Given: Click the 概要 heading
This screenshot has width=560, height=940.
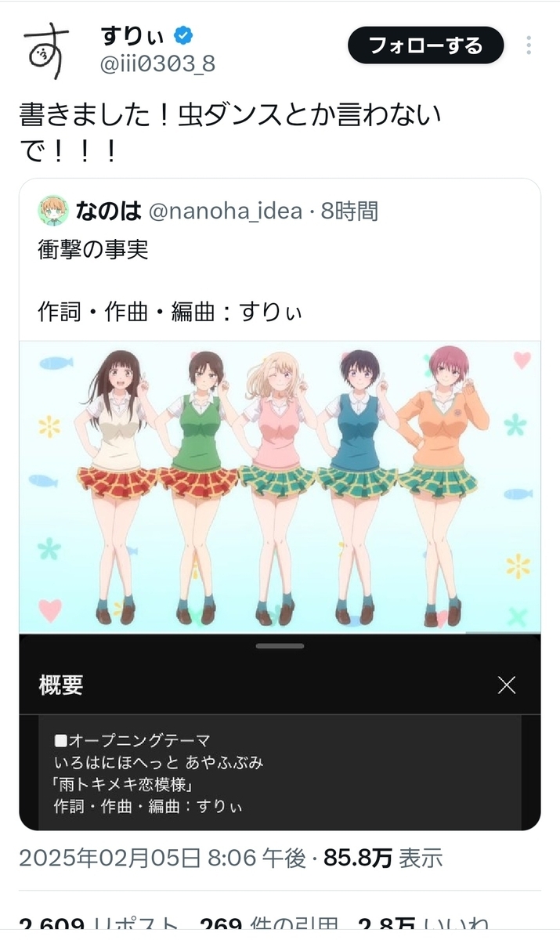Looking at the screenshot, I should pyautogui.click(x=61, y=685).
